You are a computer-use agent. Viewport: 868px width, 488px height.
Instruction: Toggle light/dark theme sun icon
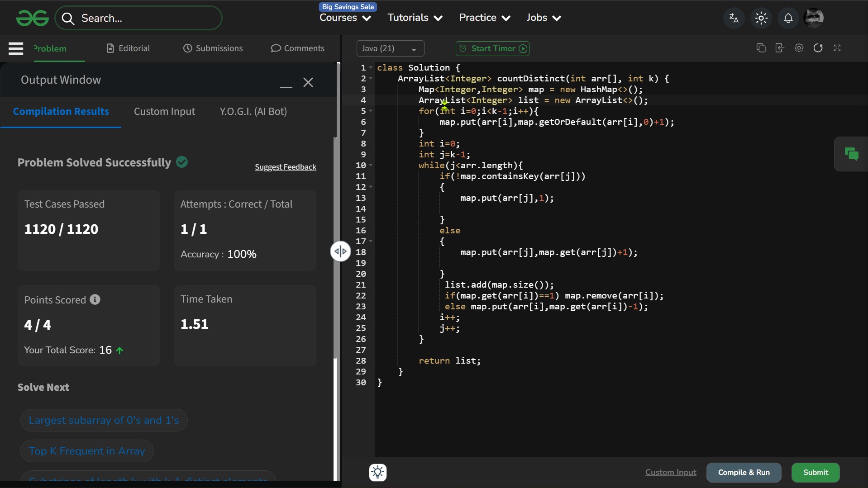click(x=761, y=18)
